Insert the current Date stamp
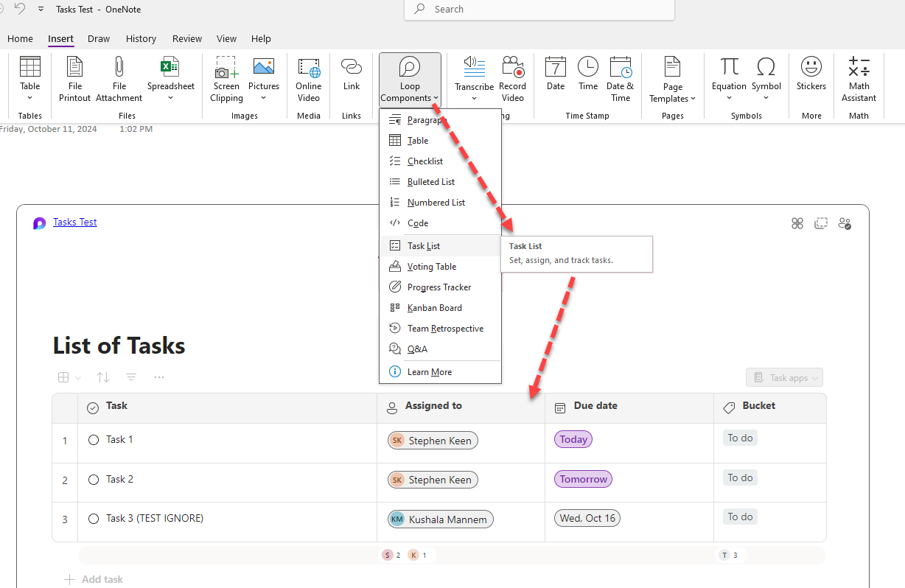 pos(556,74)
